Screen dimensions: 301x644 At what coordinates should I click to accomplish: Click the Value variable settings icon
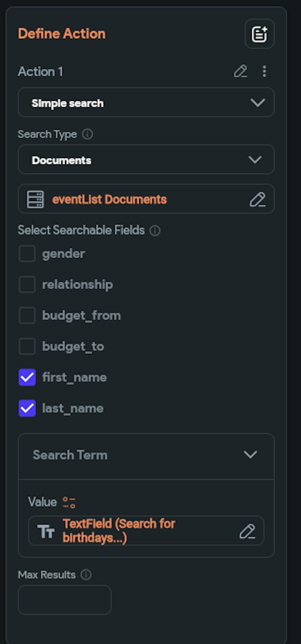point(69,502)
